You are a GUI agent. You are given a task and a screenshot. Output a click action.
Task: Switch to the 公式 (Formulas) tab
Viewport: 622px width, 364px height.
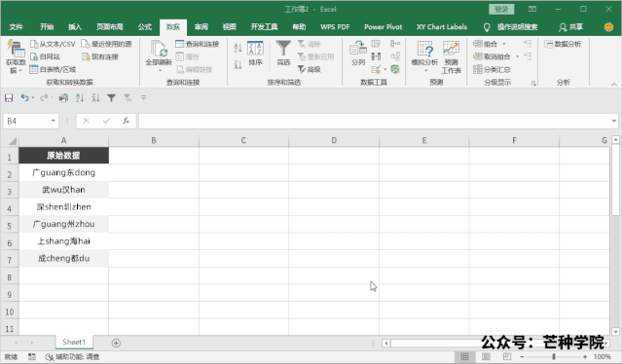coord(145,27)
